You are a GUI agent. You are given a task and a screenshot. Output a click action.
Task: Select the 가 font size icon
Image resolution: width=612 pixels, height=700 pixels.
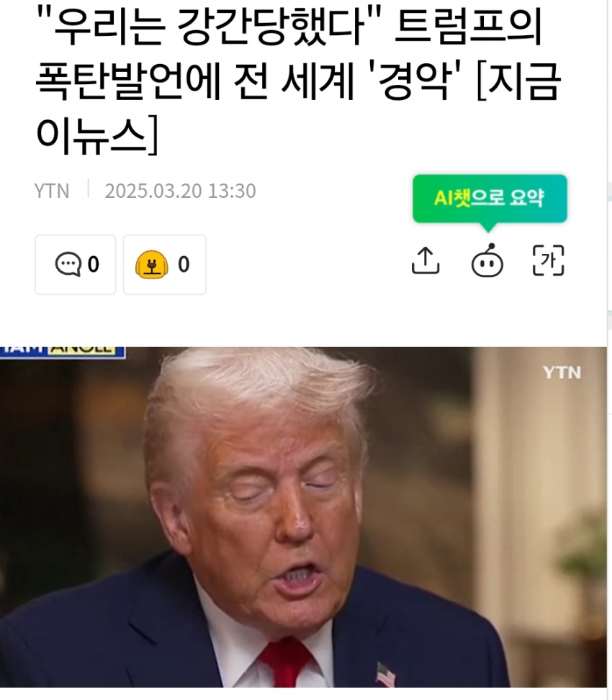549,260
